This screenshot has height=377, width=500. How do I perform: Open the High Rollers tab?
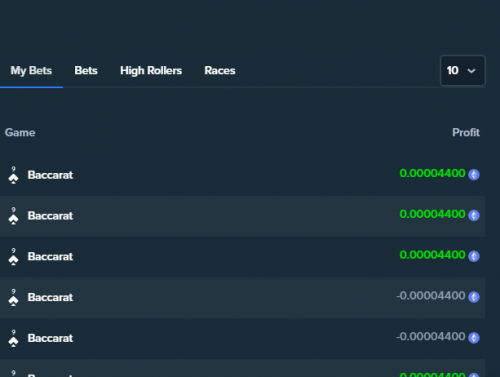coord(151,71)
